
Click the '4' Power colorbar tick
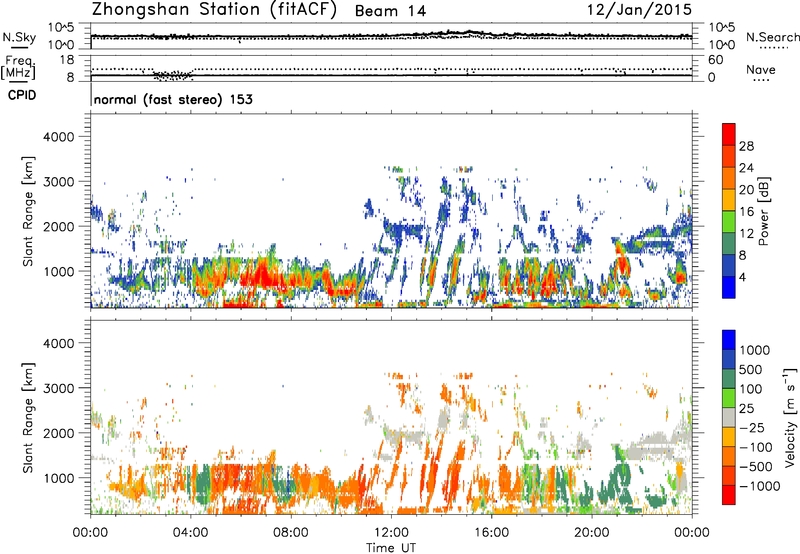742,277
